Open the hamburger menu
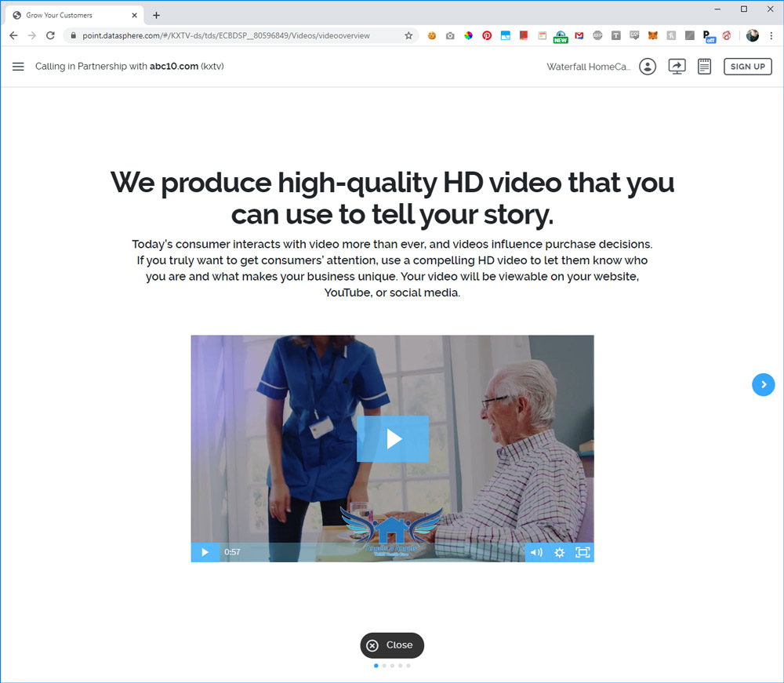The image size is (784, 683). click(18, 67)
